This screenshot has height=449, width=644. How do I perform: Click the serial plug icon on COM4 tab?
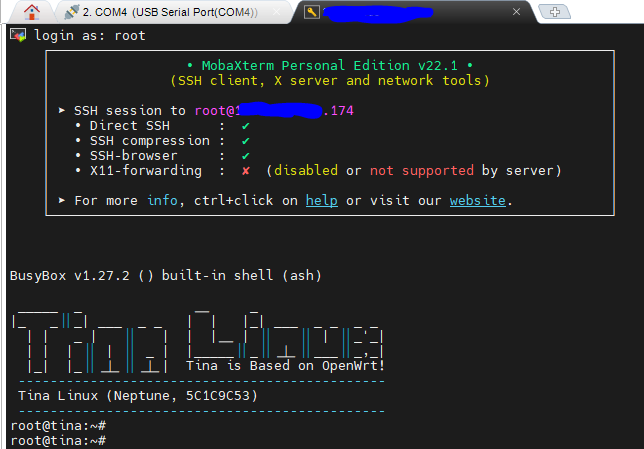click(x=71, y=12)
